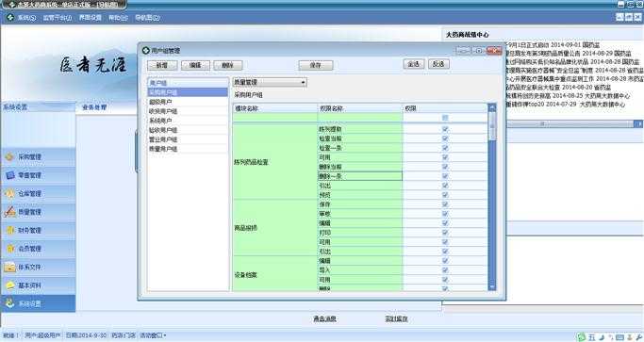Open the WeChat tray icon
The width and height of the screenshot is (644, 342).
pos(581,337)
